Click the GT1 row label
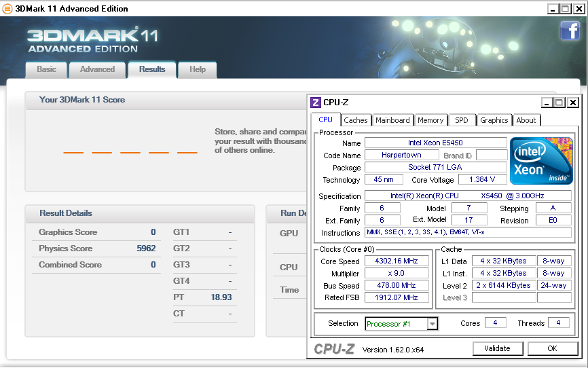This screenshot has height=368, width=588. pyautogui.click(x=181, y=232)
